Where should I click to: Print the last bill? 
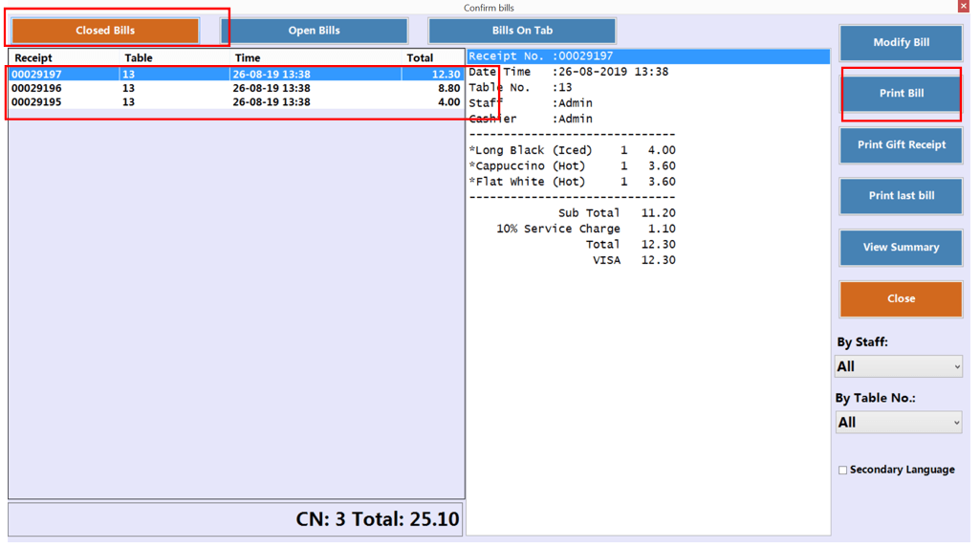(x=901, y=196)
